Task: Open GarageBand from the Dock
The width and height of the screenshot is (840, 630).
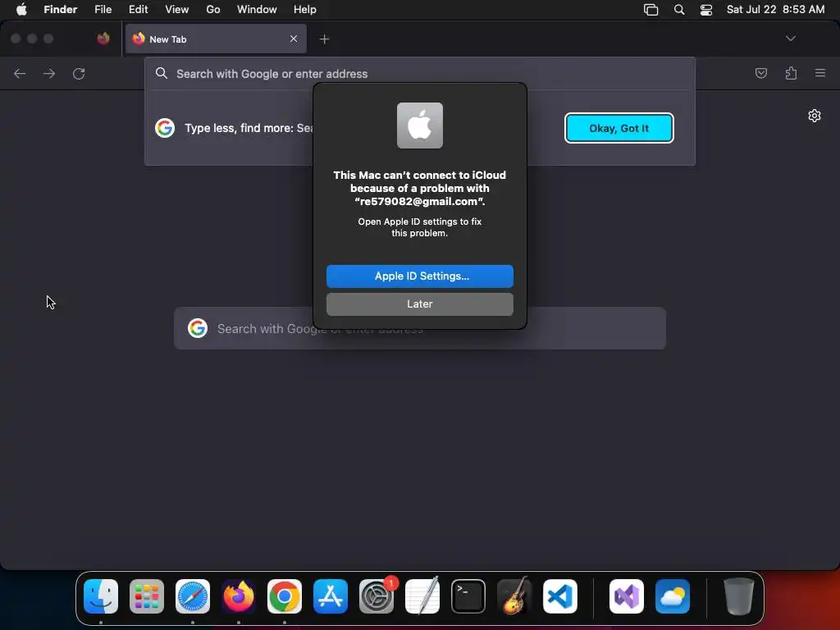Action: tap(514, 596)
